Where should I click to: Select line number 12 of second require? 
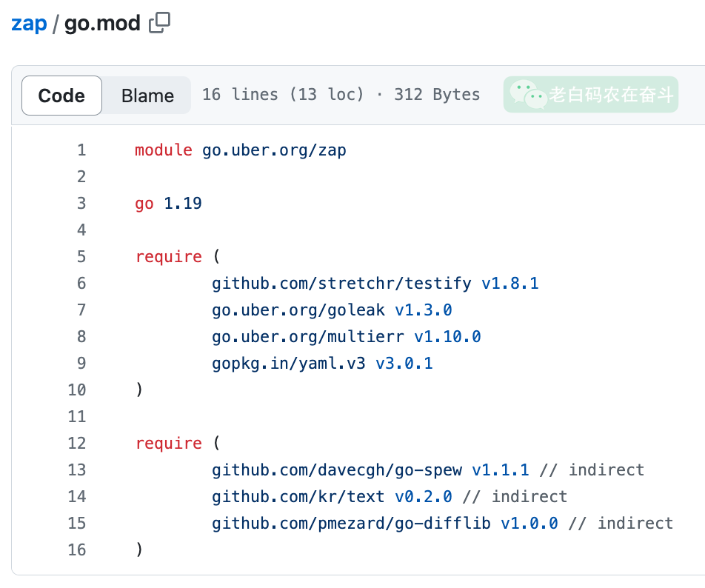(77, 443)
